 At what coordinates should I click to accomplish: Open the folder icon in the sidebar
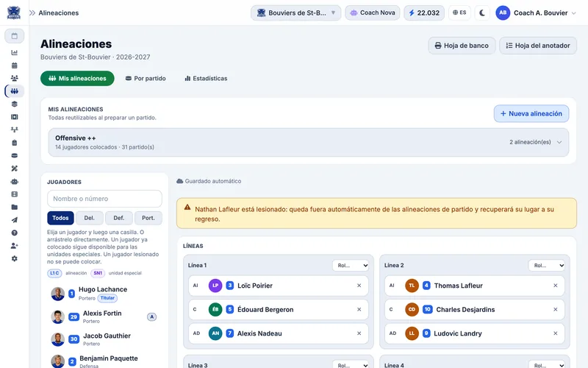click(x=14, y=207)
